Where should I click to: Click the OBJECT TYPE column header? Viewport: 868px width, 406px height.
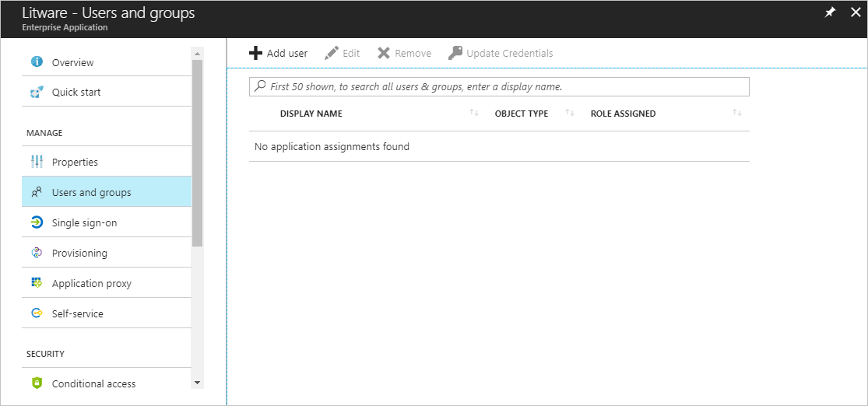point(522,114)
